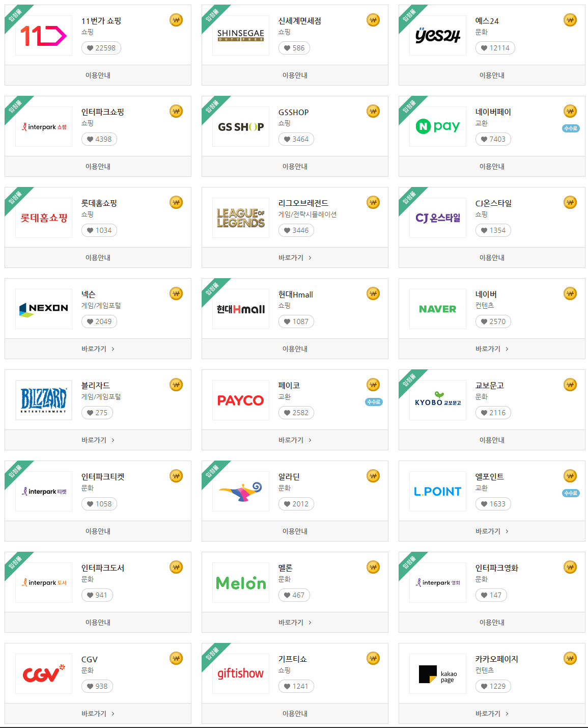Toggle the 586 heart on 신세계면세점

point(294,48)
